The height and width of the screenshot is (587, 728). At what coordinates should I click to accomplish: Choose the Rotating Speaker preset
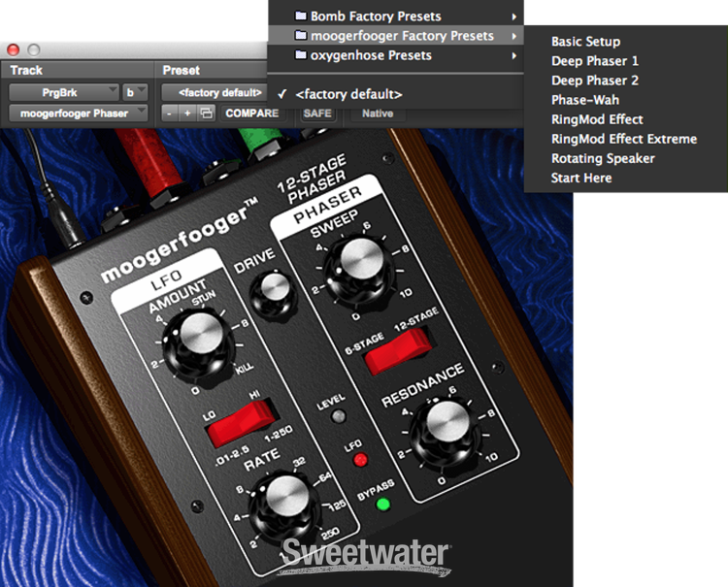(x=602, y=158)
